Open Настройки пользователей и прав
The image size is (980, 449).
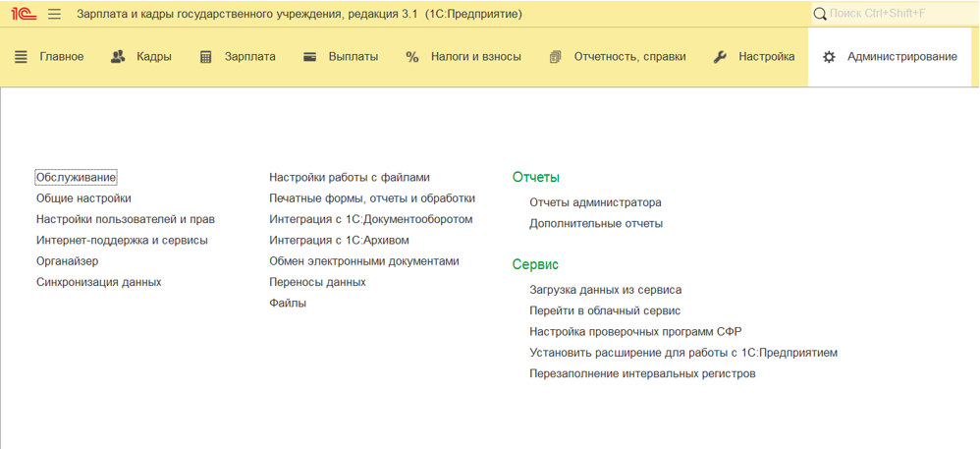click(x=126, y=219)
